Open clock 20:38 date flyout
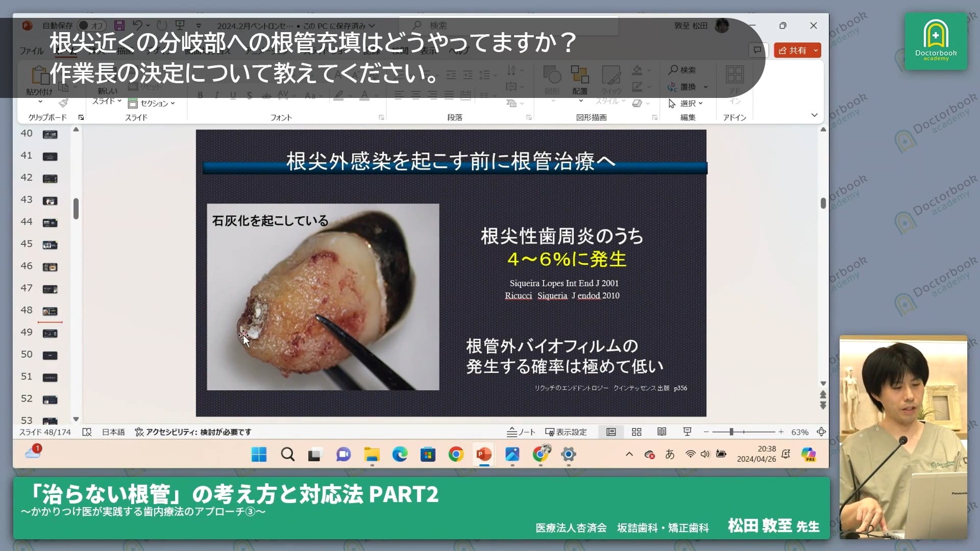The image size is (980, 551). 756,454
